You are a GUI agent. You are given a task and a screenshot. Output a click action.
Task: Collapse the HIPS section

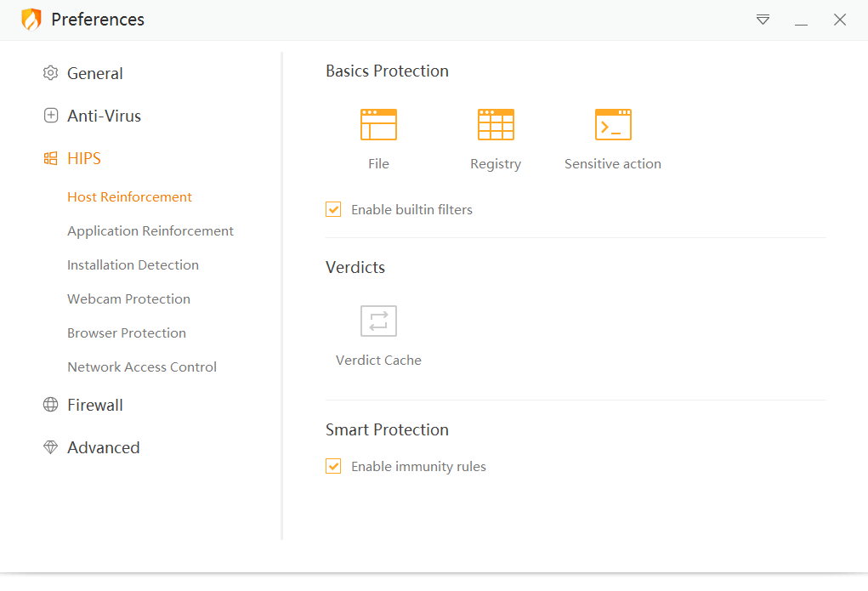click(x=83, y=158)
